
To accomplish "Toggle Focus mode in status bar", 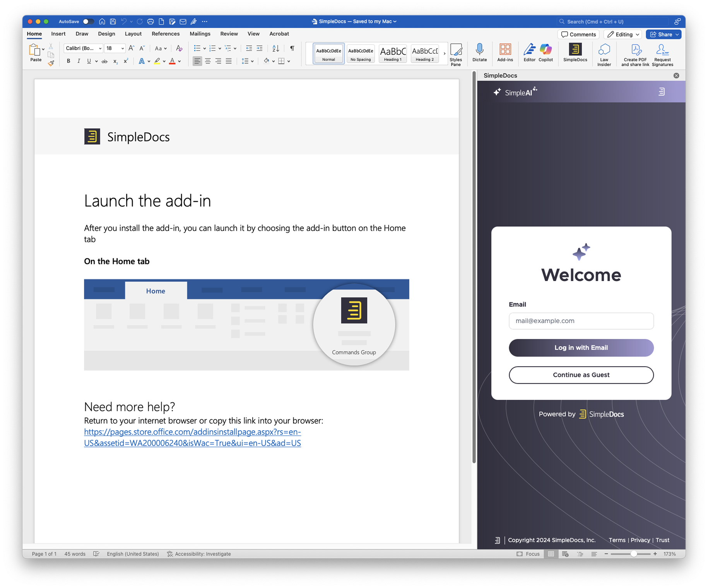I will pos(528,554).
